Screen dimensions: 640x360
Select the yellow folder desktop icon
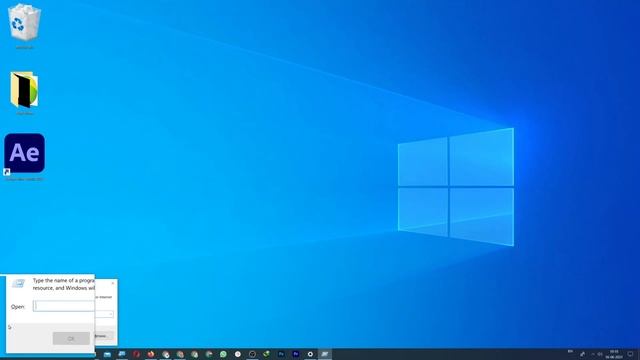(x=24, y=90)
